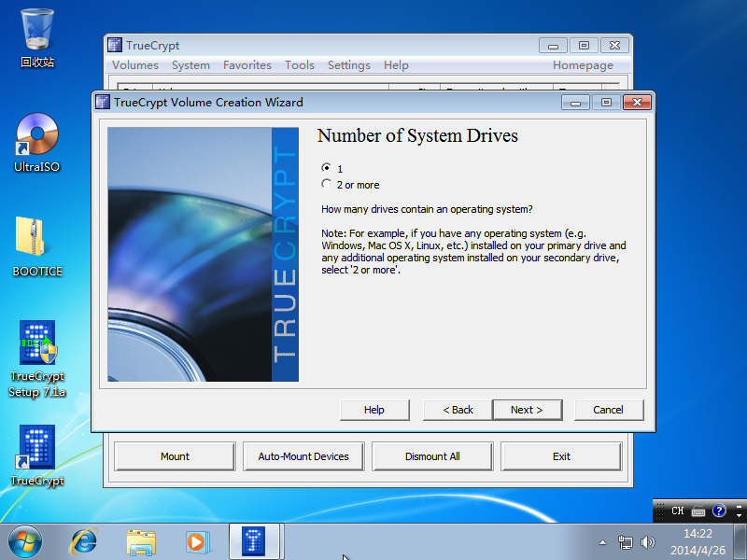Screen dimensions: 747x560
Task: Open the volume speaker tray icon
Action: pos(647,542)
